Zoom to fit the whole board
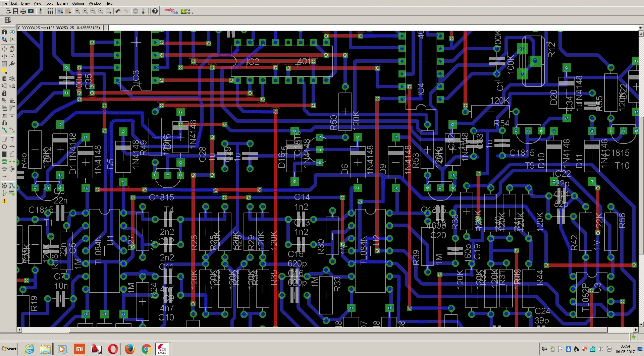Viewport: 644px width, 356px height. tap(77, 11)
